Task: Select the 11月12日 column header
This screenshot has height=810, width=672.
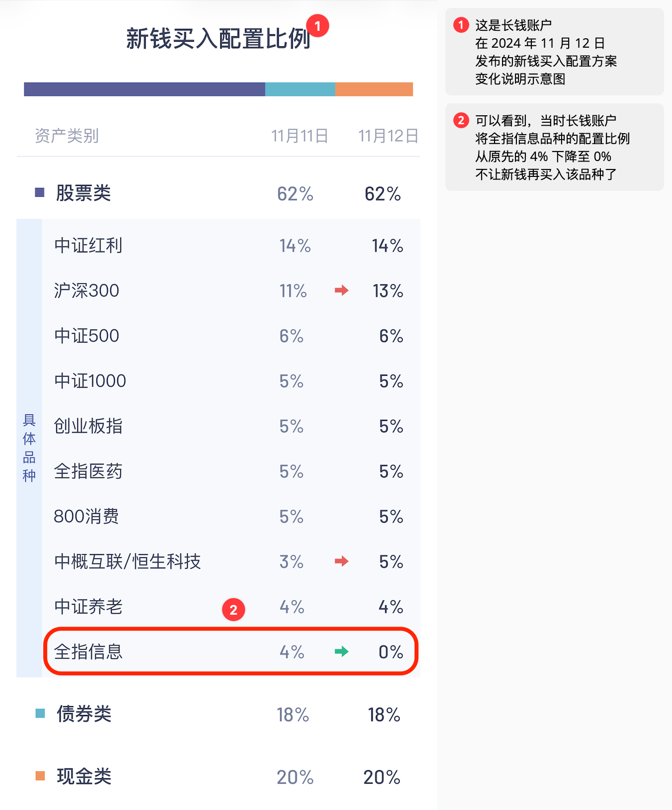Action: pos(388,136)
